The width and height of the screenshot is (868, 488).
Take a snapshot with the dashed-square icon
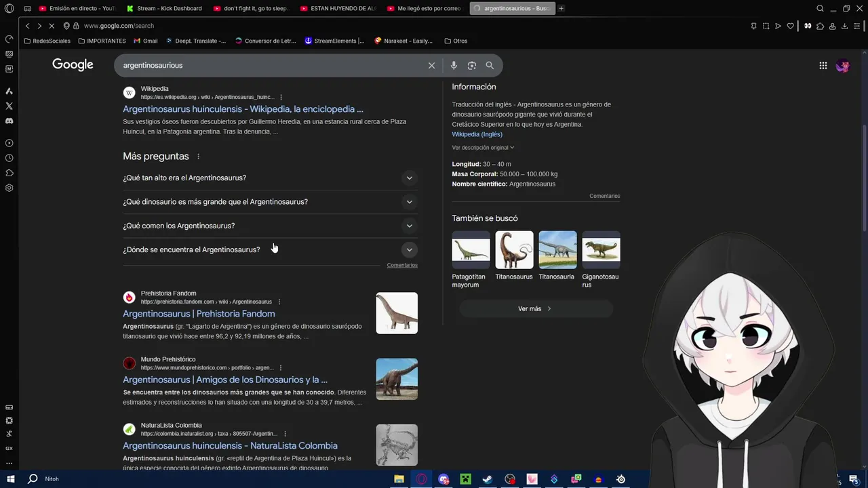pyautogui.click(x=766, y=26)
